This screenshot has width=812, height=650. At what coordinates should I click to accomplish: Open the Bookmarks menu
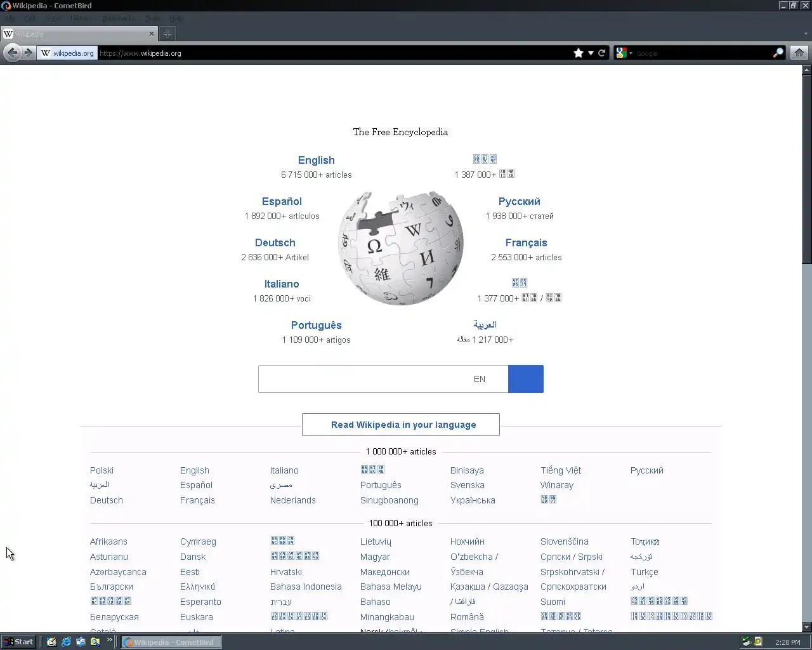tap(119, 18)
